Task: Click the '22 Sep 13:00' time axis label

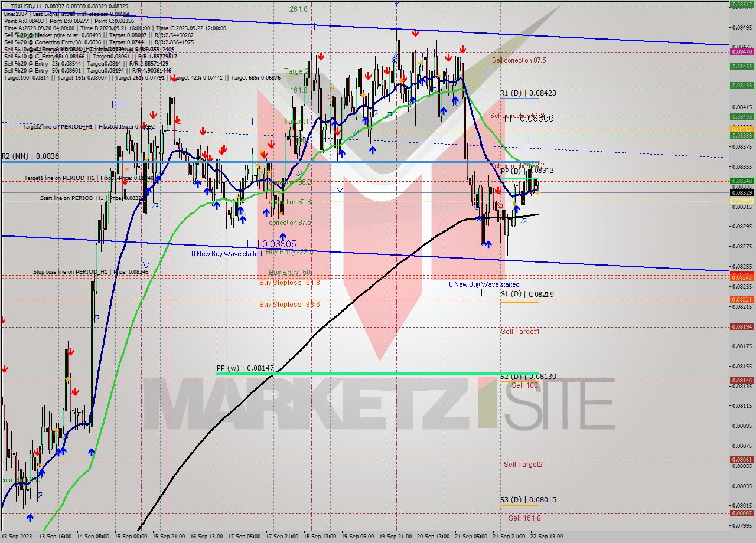Action: point(547,537)
